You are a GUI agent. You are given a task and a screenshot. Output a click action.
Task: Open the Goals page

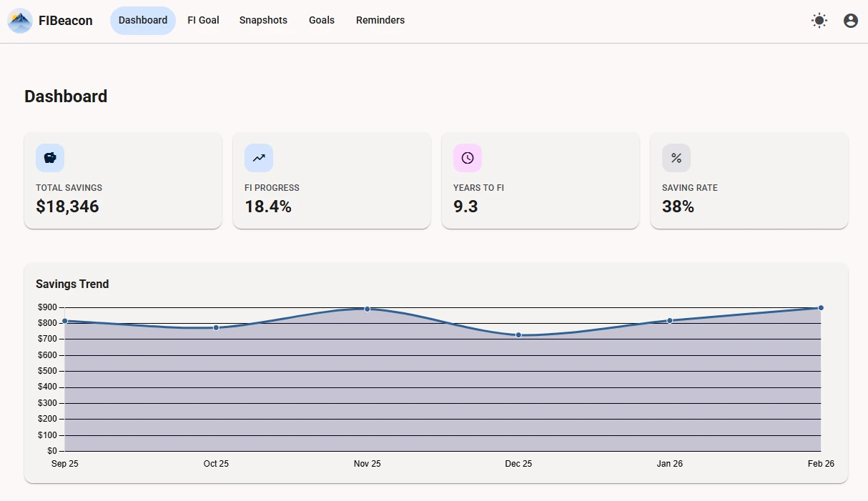click(321, 20)
